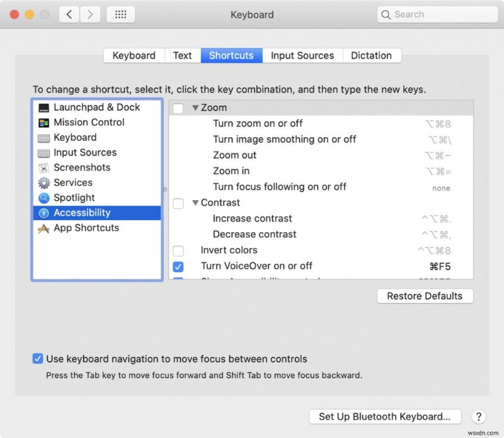Image resolution: width=504 pixels, height=438 pixels.
Task: Collapse the Contrast shortcuts group
Action: tap(195, 203)
